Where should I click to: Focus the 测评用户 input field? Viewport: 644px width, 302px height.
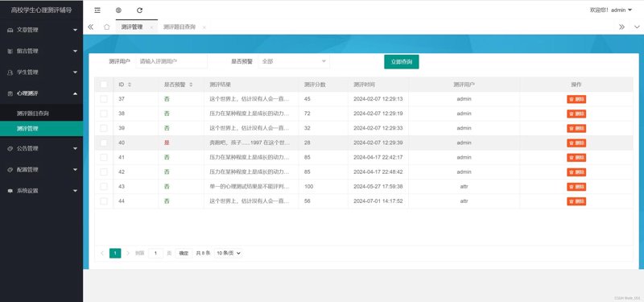click(x=171, y=61)
